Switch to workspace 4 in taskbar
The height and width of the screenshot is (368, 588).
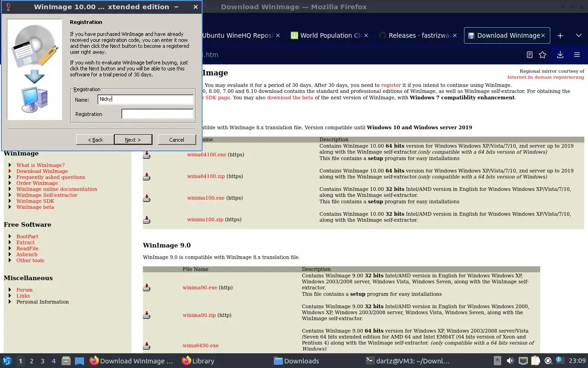[x=54, y=361]
